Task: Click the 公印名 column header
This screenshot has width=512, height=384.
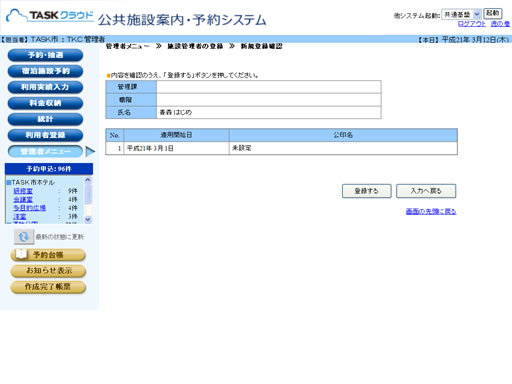Action: [343, 135]
